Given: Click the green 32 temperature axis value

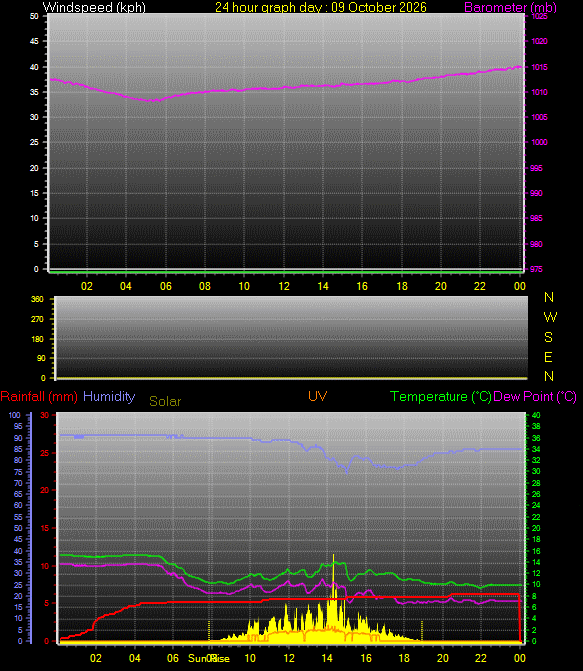Looking at the screenshot, I should (536, 460).
